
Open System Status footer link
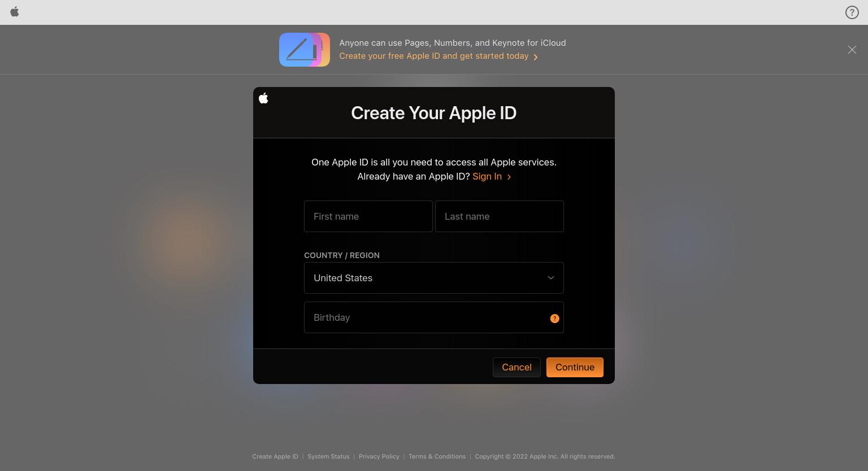[x=328, y=456]
